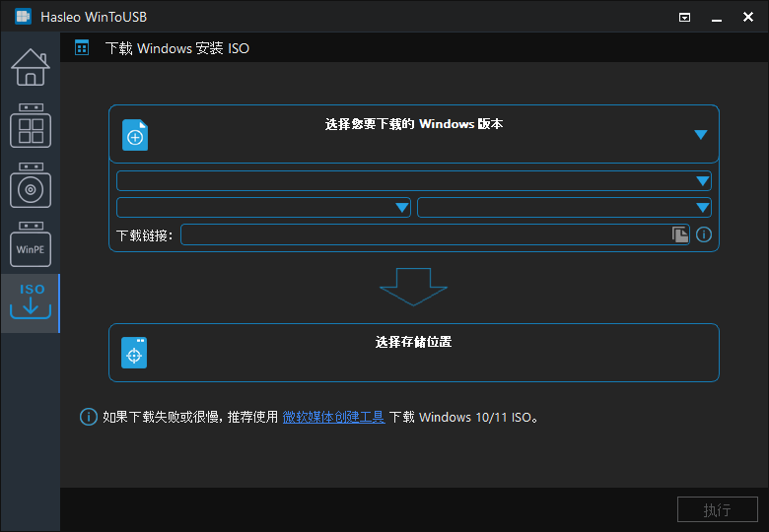The height and width of the screenshot is (532, 769).
Task: Copy the download link with copy icon
Action: click(x=679, y=234)
